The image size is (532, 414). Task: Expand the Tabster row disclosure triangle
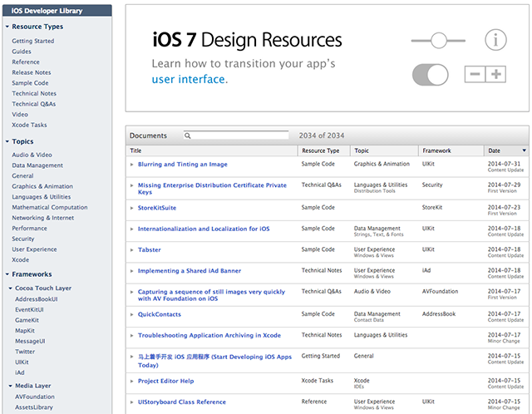[x=131, y=250]
